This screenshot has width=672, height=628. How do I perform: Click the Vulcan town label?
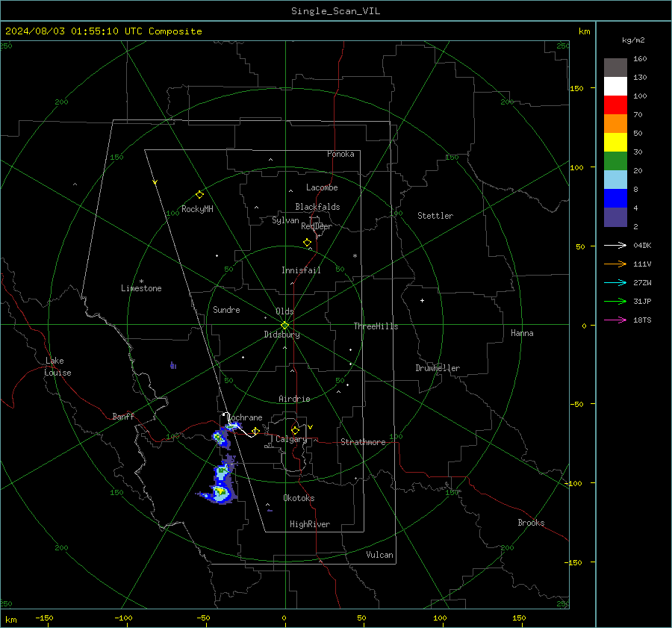point(379,555)
